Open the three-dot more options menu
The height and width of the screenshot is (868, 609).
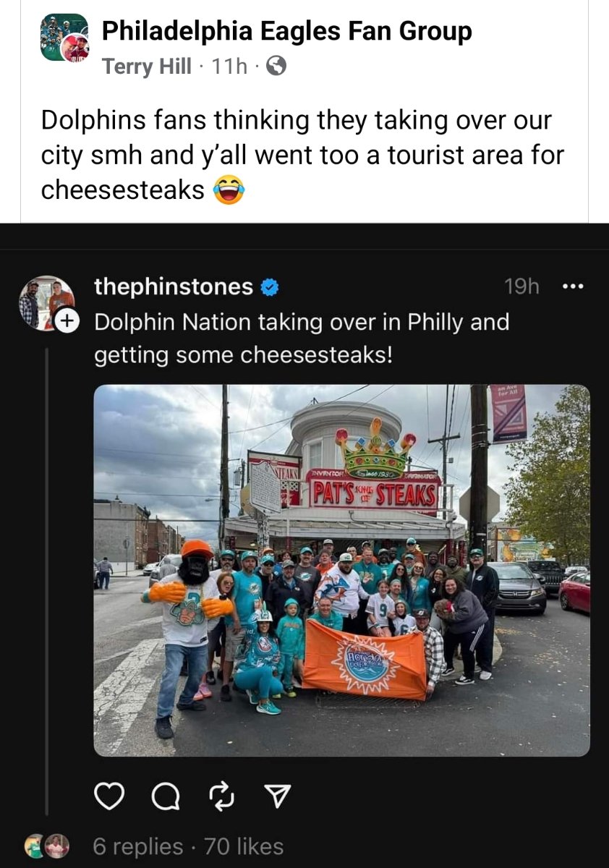coord(573,287)
